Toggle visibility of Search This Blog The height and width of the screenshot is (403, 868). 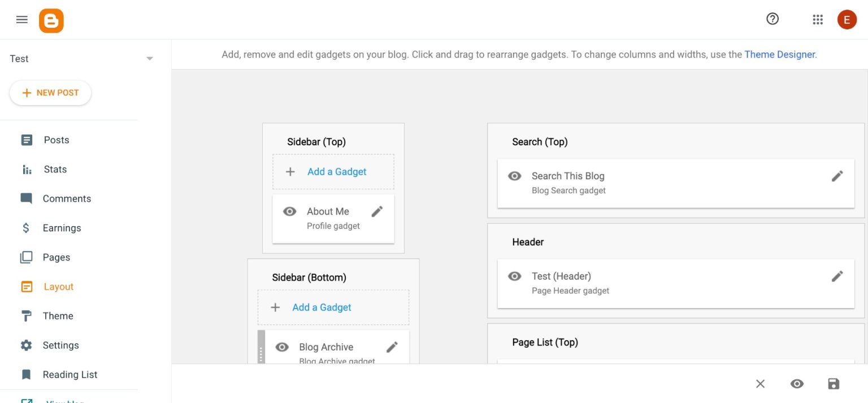click(x=514, y=176)
